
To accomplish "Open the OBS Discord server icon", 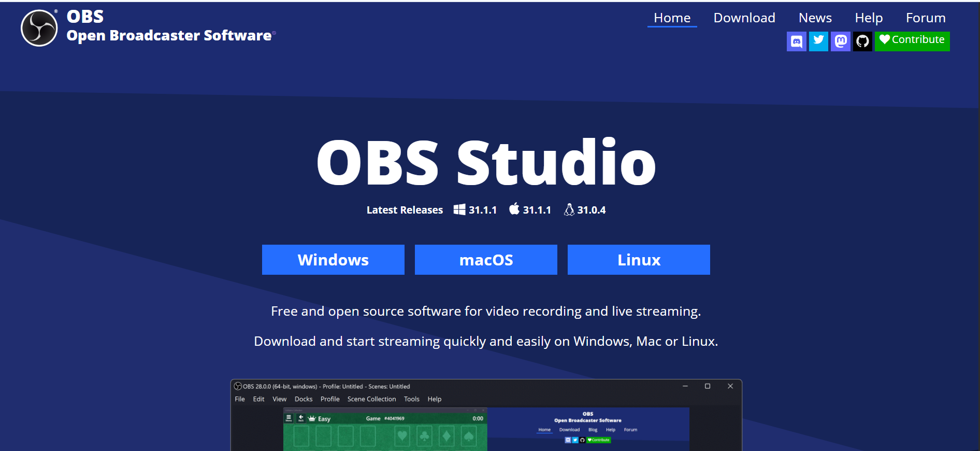I will [x=797, y=41].
